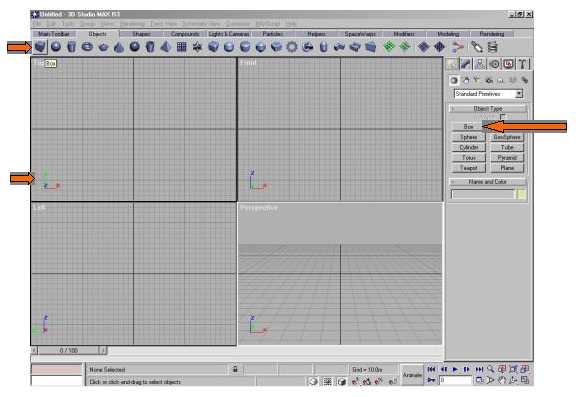The width and height of the screenshot is (584, 397).
Task: Toggle Angle Snap in the status bar
Action: point(367,381)
